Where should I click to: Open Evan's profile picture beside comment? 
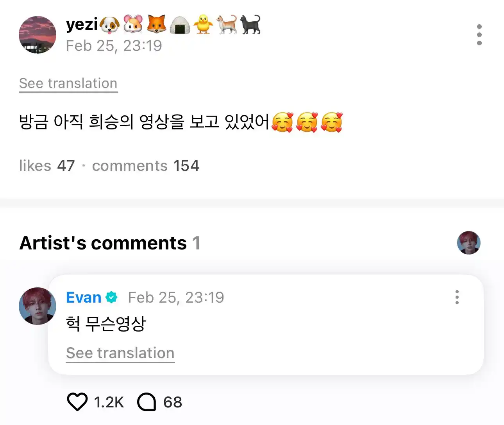pyautogui.click(x=38, y=306)
